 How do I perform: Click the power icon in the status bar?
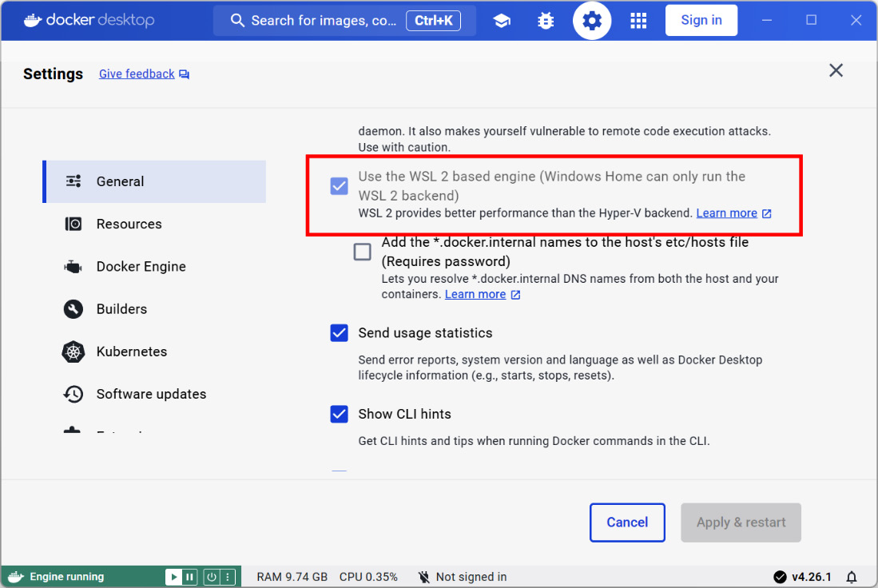211,577
